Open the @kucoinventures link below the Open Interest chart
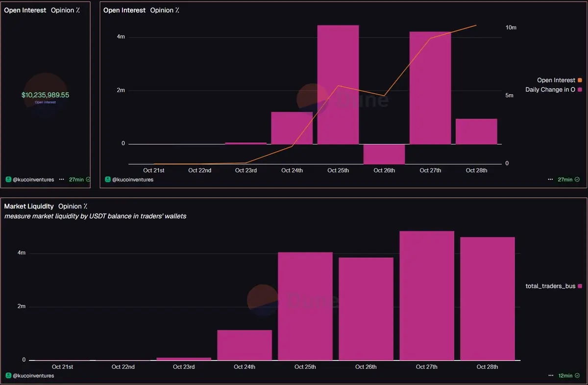Viewport: 588px width, 385px height. (133, 180)
